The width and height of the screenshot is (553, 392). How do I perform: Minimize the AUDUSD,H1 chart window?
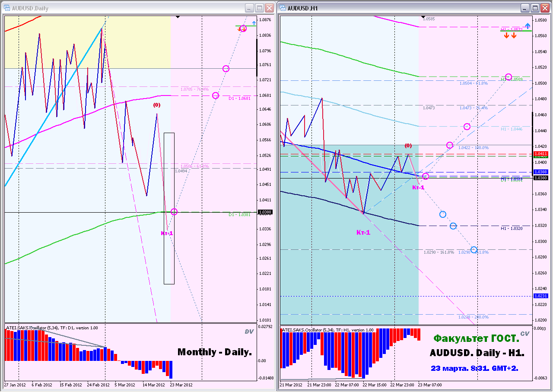click(525, 8)
